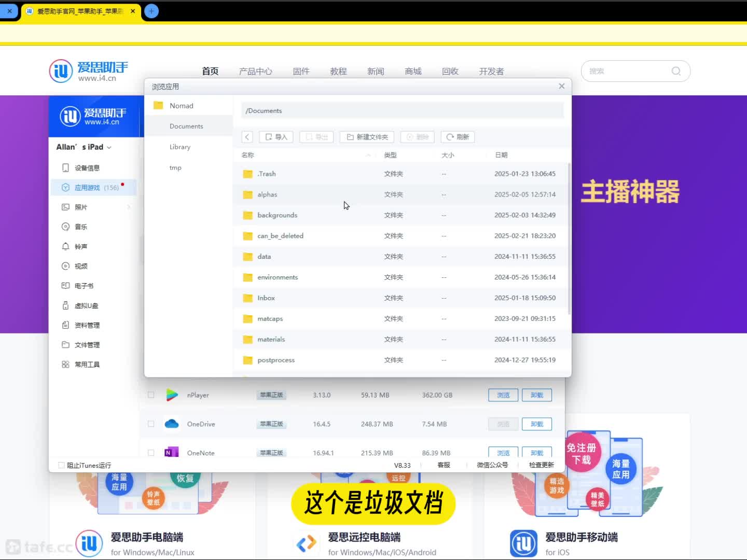Open 固件 website nav tab

click(301, 71)
